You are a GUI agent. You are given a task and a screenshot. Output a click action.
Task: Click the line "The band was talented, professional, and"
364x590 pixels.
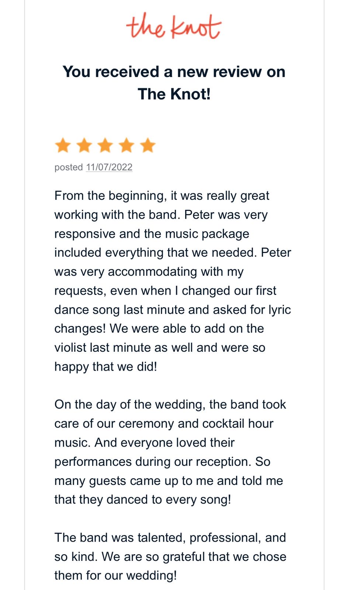(170, 538)
